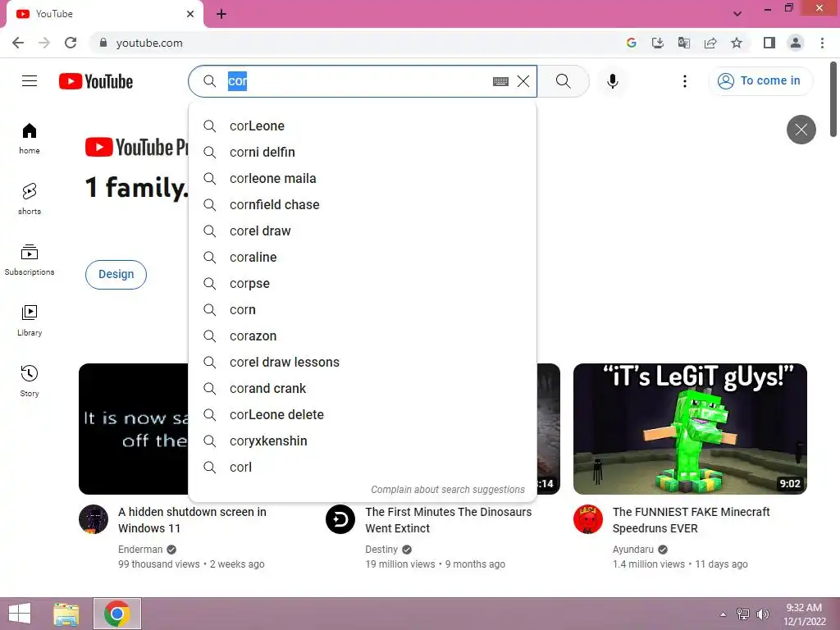This screenshot has height=630, width=840.
Task: Open YouTube settings three-dot menu
Action: click(x=685, y=81)
